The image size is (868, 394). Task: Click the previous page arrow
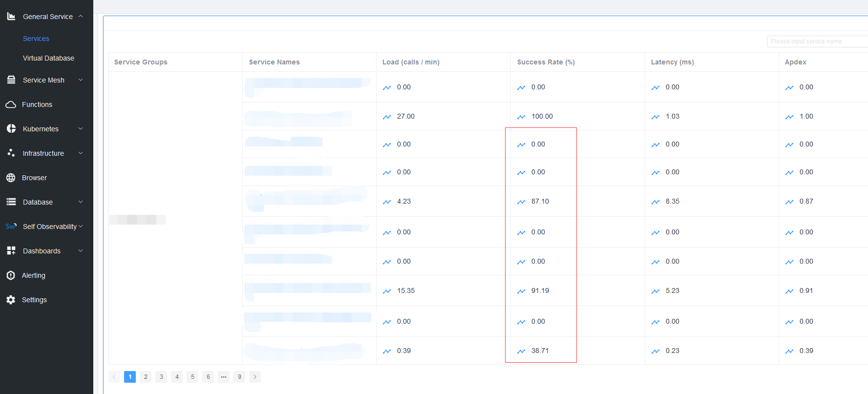(114, 377)
